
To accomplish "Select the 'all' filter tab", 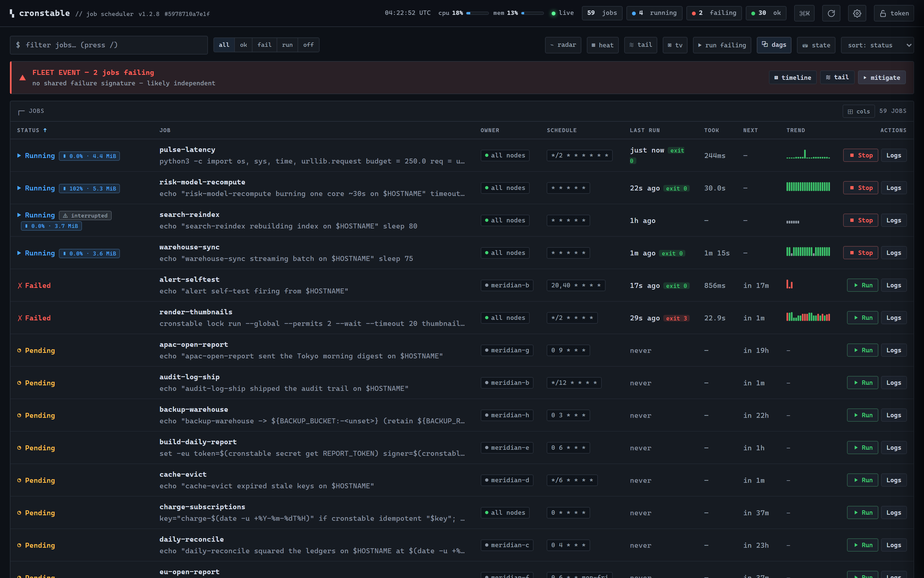I will point(224,45).
